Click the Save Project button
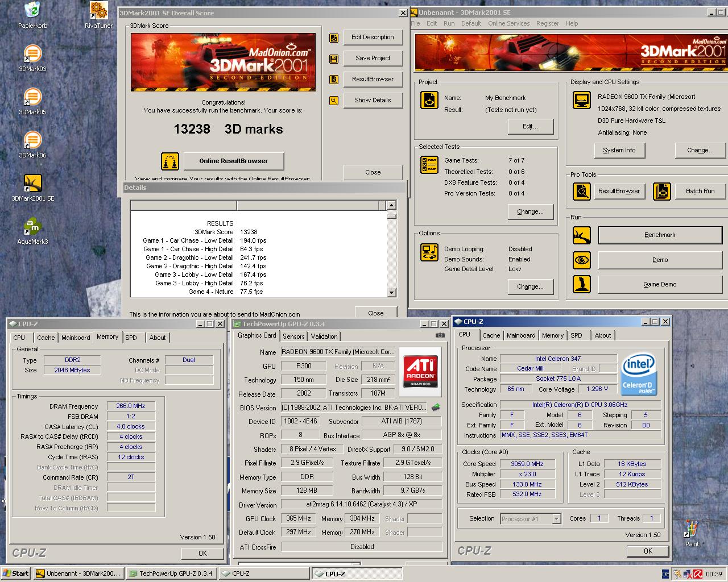Viewport: 728px width, 582px height. point(373,59)
